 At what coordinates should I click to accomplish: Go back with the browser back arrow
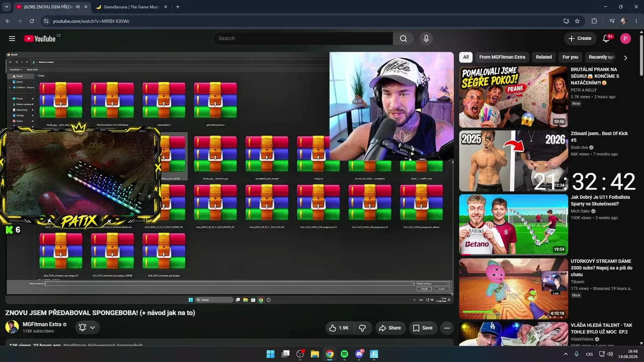8,21
